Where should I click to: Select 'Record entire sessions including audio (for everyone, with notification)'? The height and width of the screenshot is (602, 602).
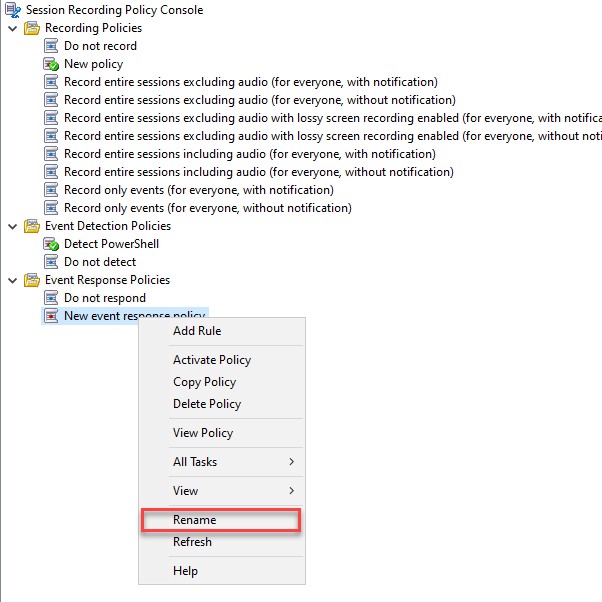(250, 154)
